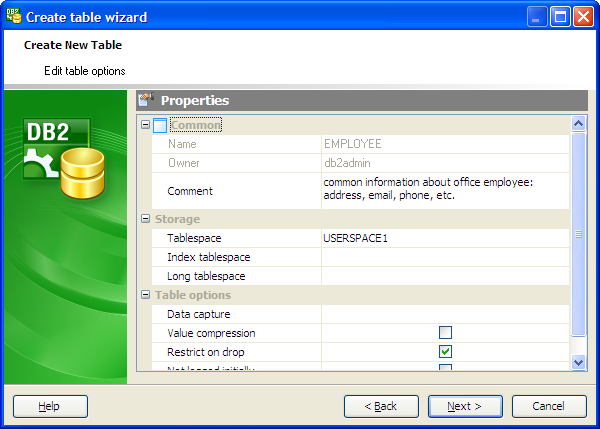Click the wizard title bar app icon
The height and width of the screenshot is (429, 600).
pos(13,16)
